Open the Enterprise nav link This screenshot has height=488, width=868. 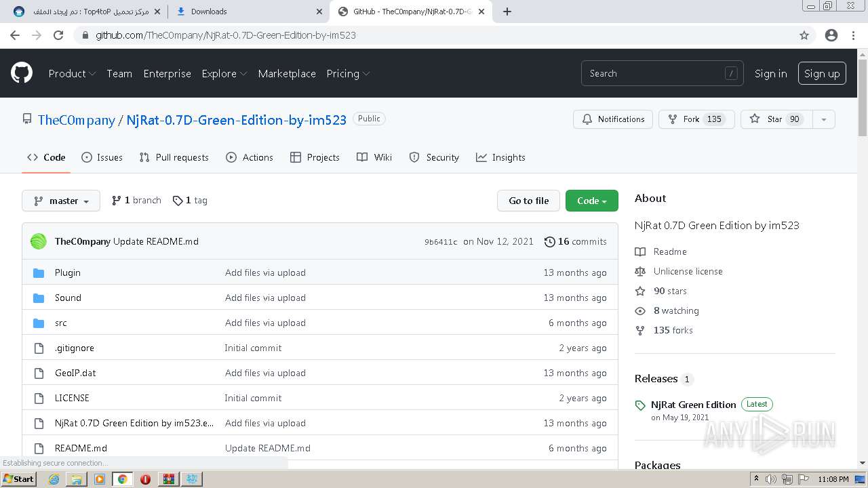click(167, 73)
